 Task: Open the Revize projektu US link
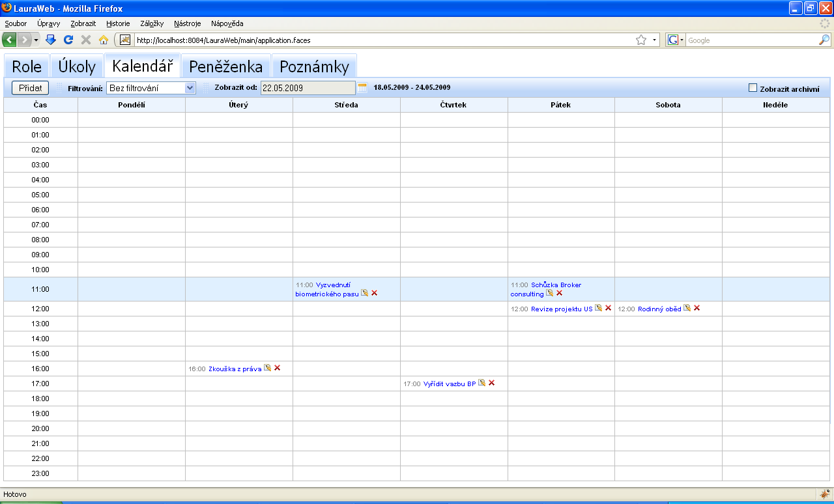[x=562, y=309]
